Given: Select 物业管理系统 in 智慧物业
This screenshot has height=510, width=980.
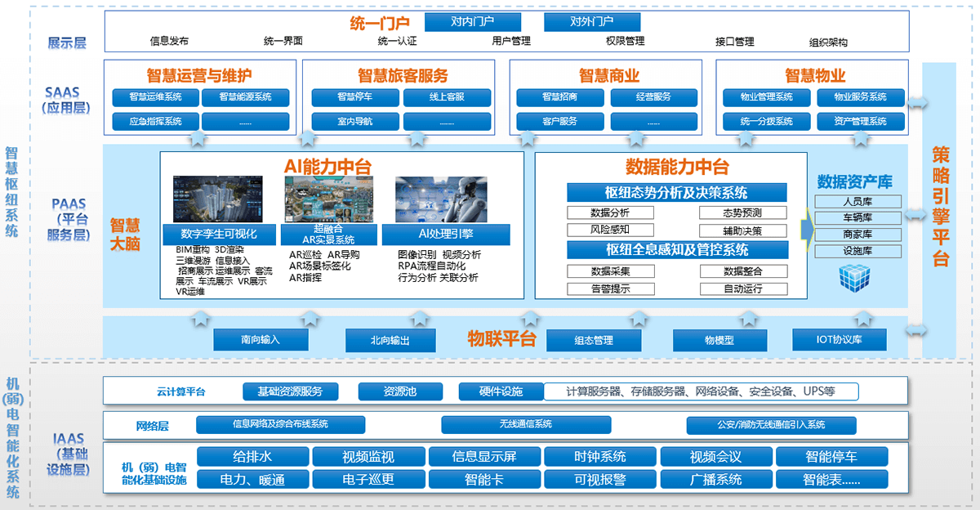Looking at the screenshot, I should pos(766,96).
